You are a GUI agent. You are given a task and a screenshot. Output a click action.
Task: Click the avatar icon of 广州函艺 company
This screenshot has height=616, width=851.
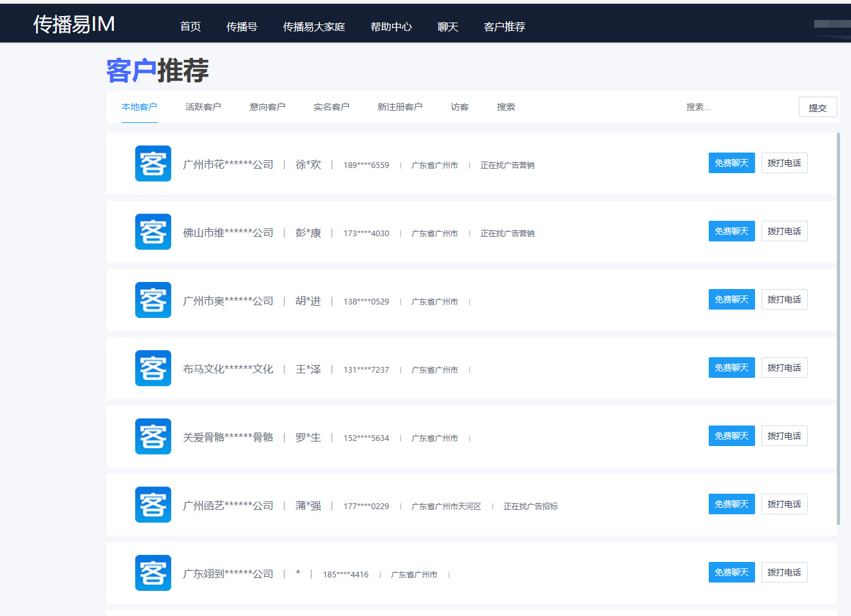153,505
